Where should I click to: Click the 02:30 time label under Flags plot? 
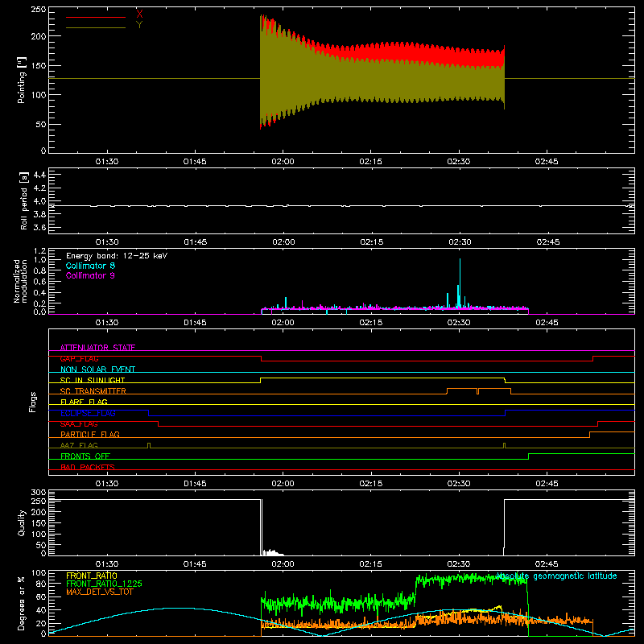(459, 484)
